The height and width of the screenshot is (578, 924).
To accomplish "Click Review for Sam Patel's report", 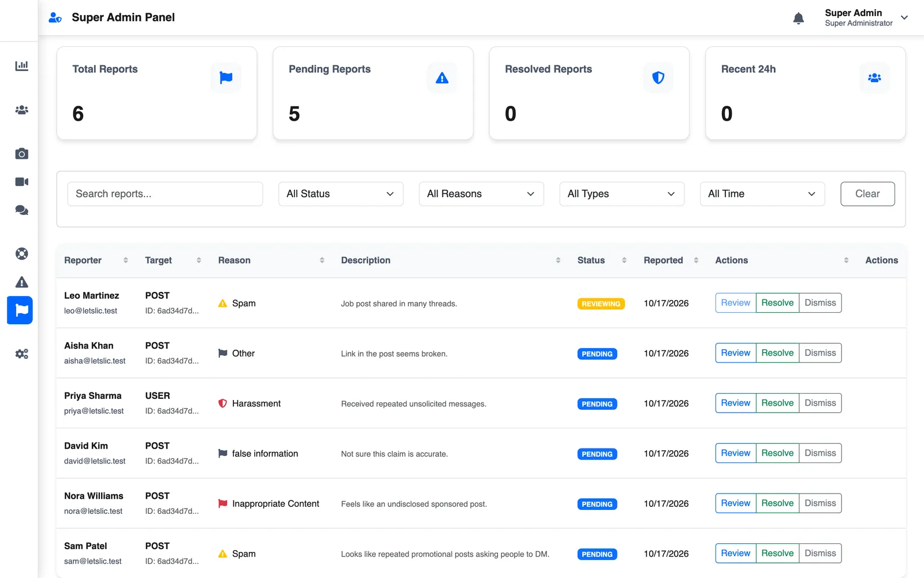I will click(x=735, y=554).
